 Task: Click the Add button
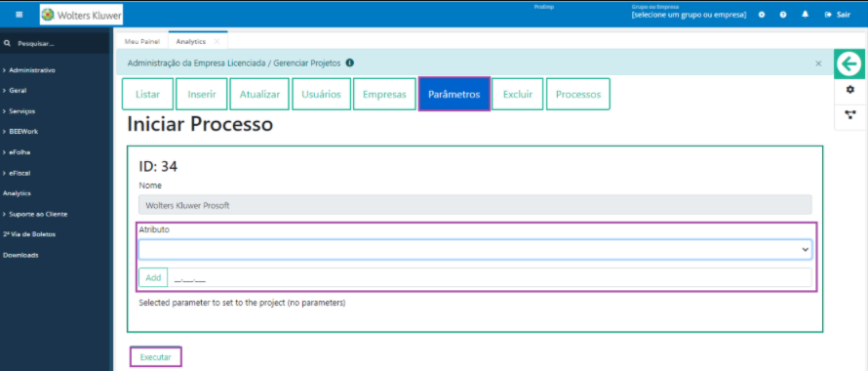click(153, 277)
